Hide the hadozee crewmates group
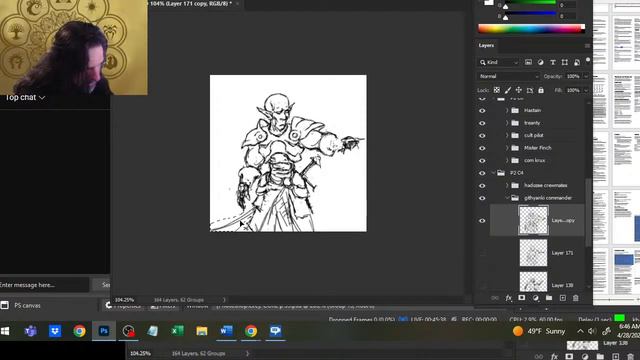This screenshot has width=640, height=360. pos(482,186)
